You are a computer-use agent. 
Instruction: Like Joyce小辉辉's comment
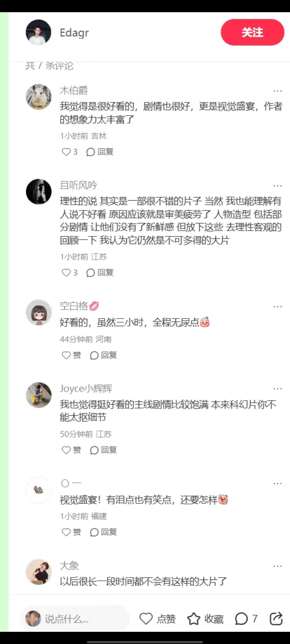(71, 450)
